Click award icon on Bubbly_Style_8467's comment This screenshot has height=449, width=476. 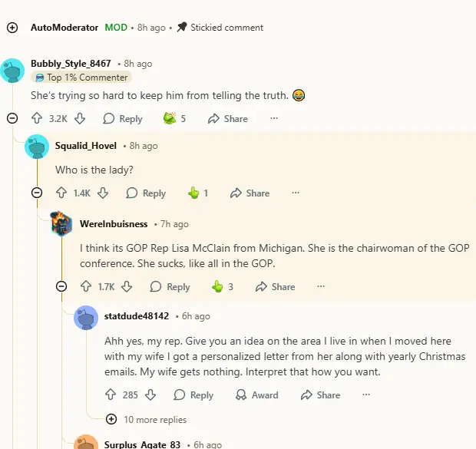170,119
